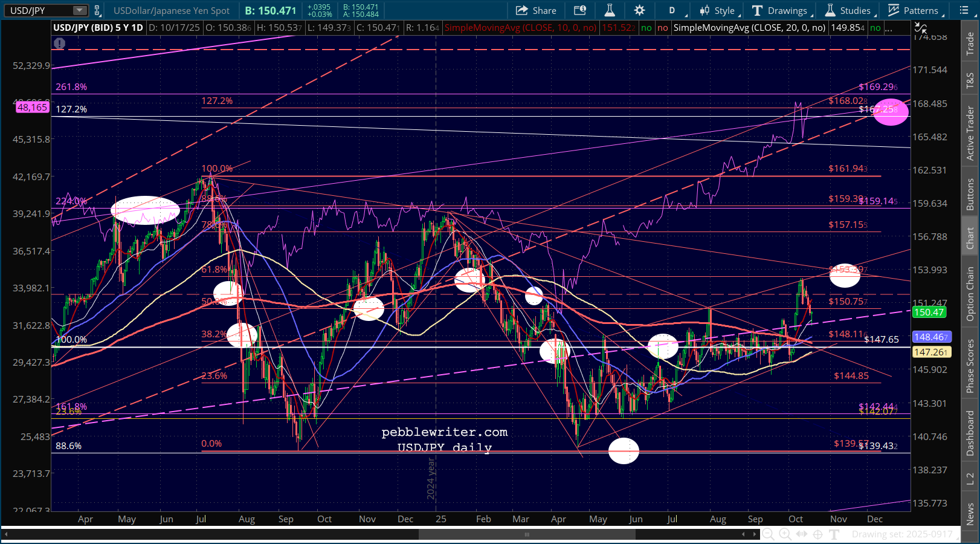The image size is (980, 544).
Task: Open the Buttons sidebar tab
Action: (970, 193)
